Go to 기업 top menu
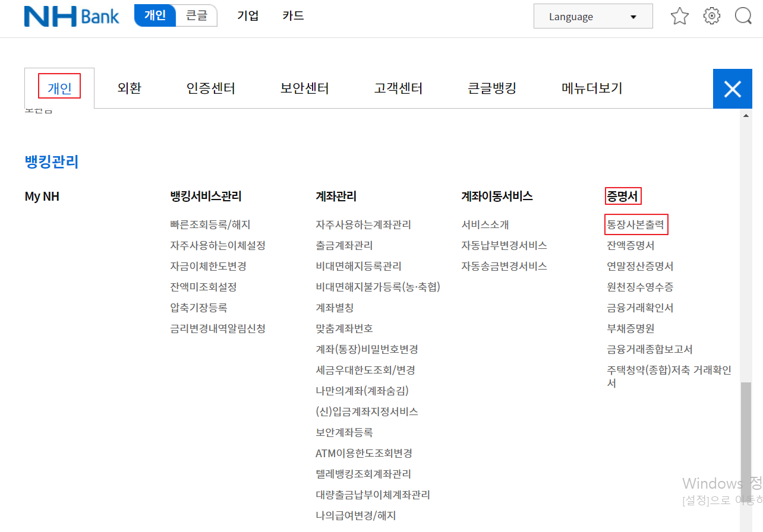 (248, 15)
